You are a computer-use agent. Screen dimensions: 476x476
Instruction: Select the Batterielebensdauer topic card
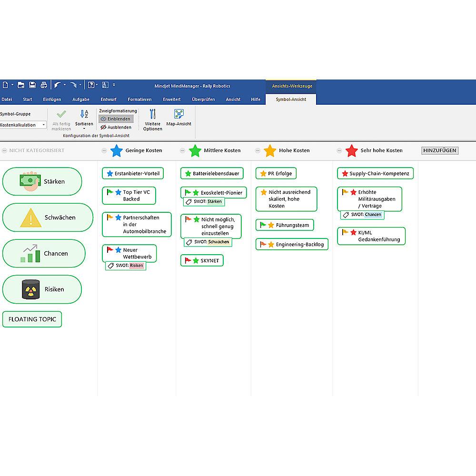[x=212, y=174]
